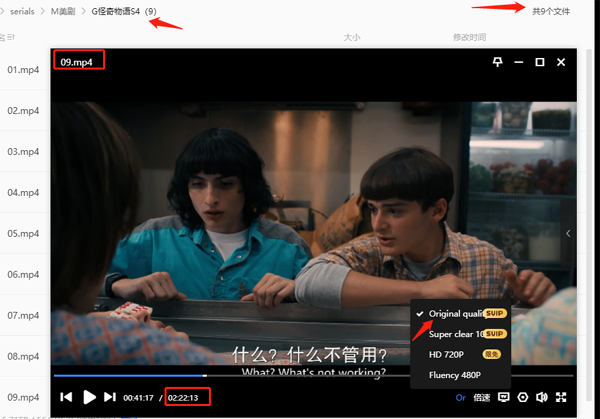
Task: Expand the side panel arrow on video
Action: pyautogui.click(x=568, y=233)
